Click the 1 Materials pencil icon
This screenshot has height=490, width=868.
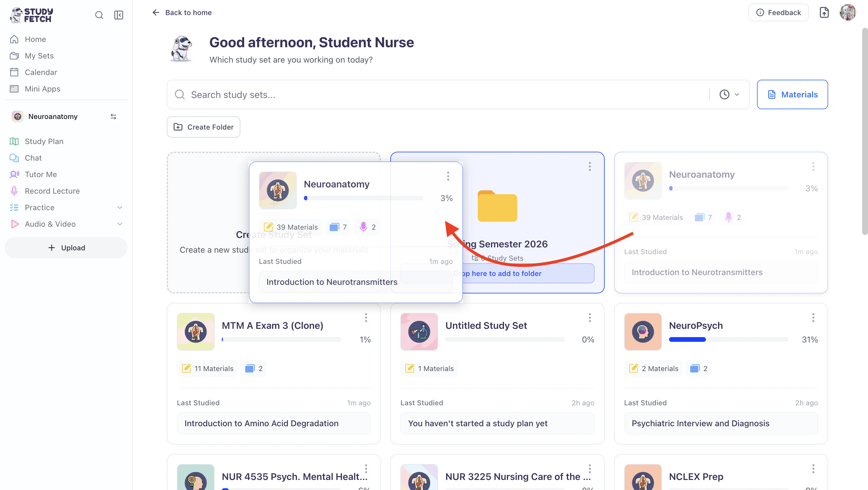410,368
